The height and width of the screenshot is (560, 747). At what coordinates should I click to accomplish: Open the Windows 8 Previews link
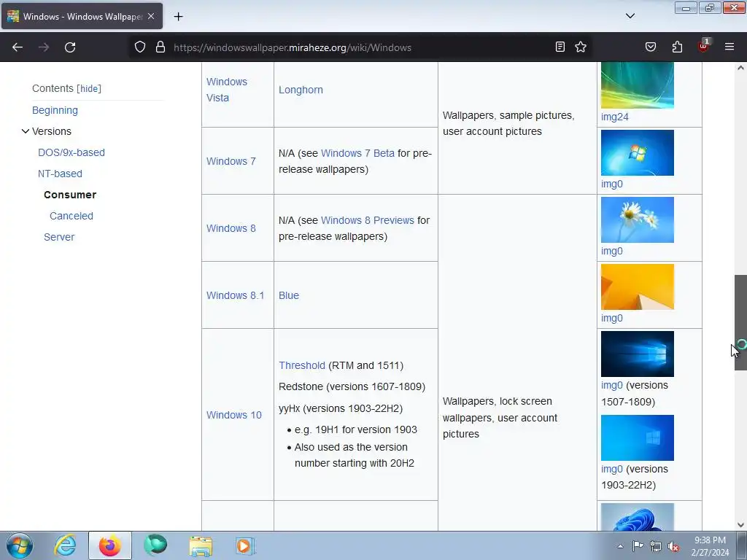368,220
